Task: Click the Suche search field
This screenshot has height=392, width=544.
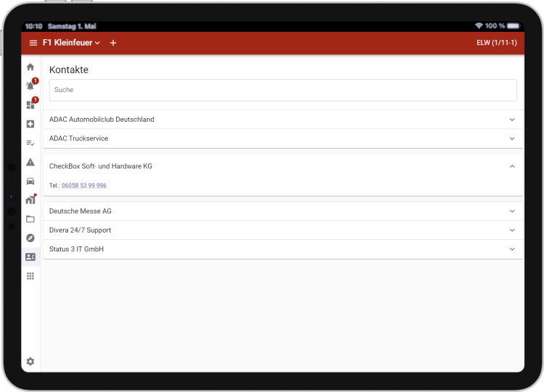Action: tap(283, 90)
